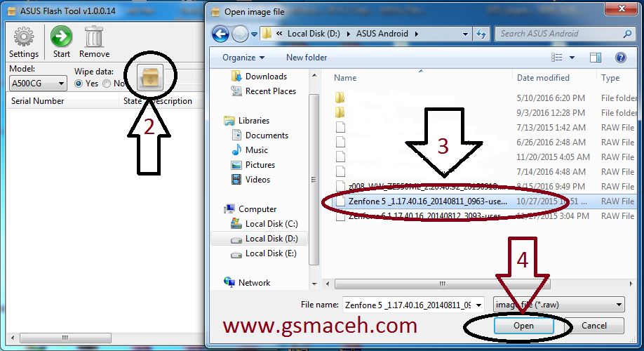Click the State column header
The height and width of the screenshot is (351, 644).
pos(133,101)
